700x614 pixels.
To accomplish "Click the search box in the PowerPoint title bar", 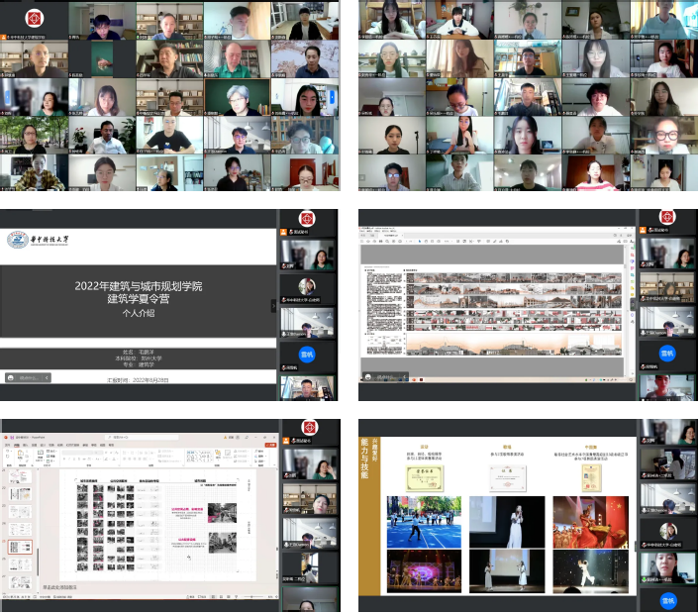I will [x=139, y=435].
